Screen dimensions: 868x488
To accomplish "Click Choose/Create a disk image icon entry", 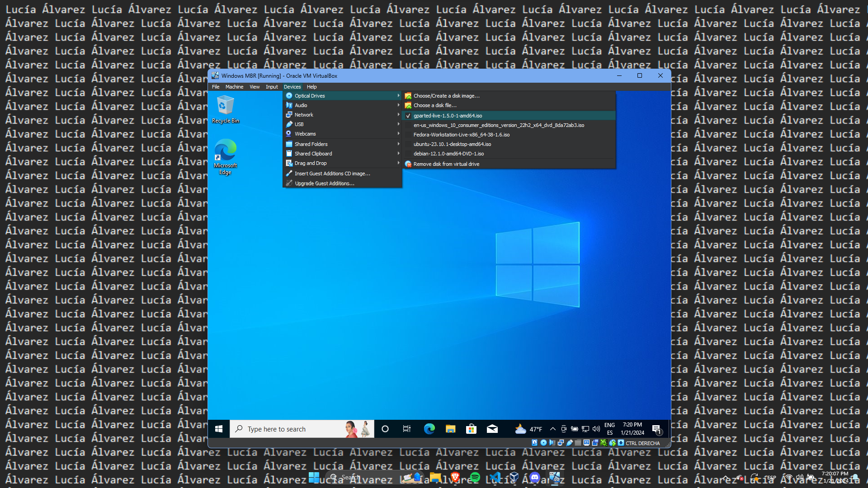I will pyautogui.click(x=446, y=96).
